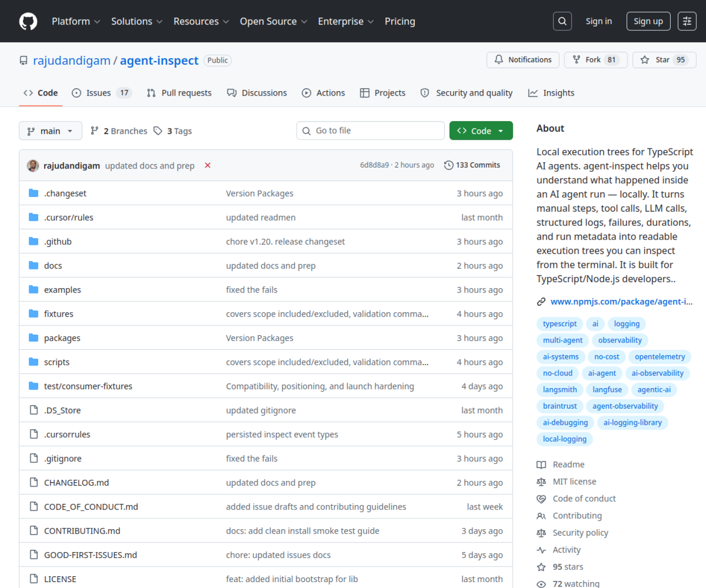
Task: Open the local-logging topic tag
Action: [x=565, y=439]
